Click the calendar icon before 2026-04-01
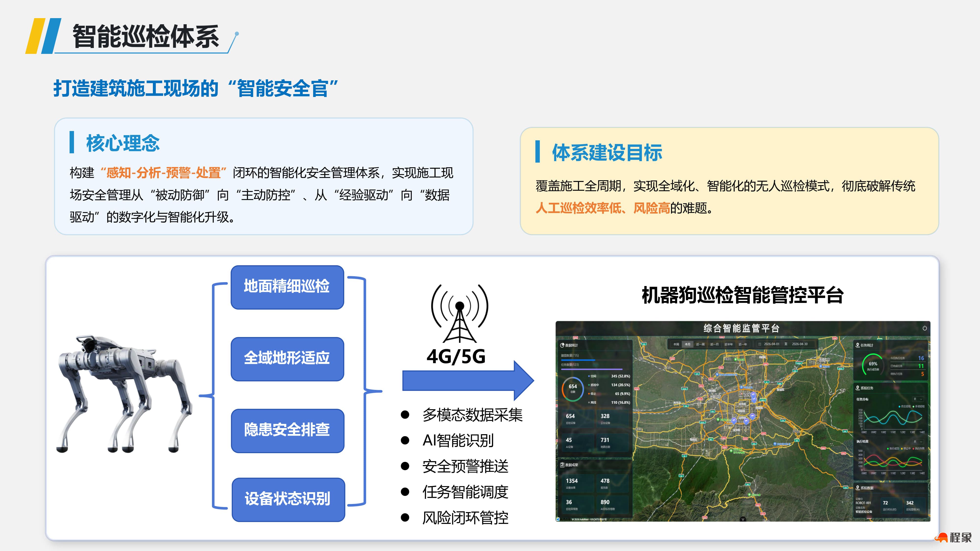980x551 pixels. [x=760, y=344]
